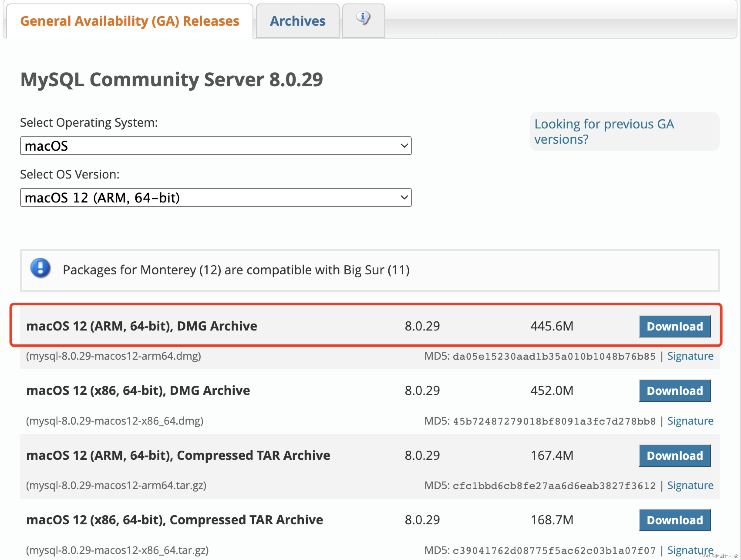Open Signature link for x86_64.dmg file
Image resolution: width=741 pixels, height=560 pixels.
click(x=690, y=421)
